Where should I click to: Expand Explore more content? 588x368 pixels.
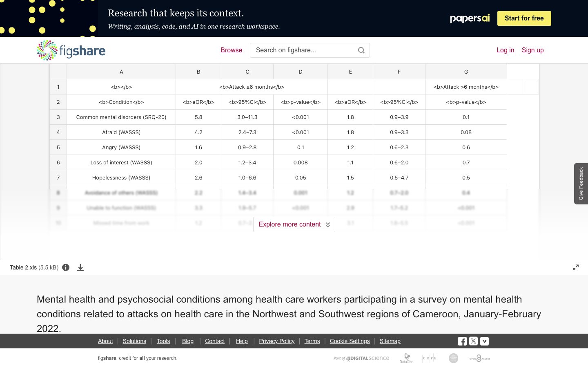click(x=294, y=224)
